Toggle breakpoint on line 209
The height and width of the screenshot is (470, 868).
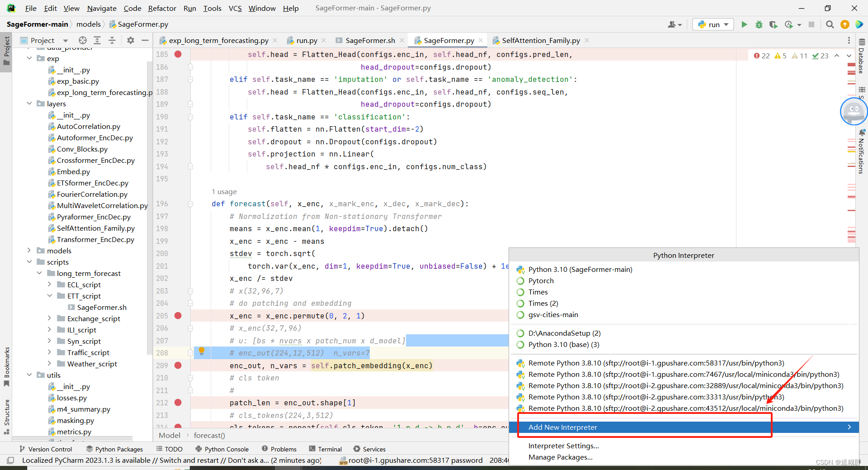178,366
